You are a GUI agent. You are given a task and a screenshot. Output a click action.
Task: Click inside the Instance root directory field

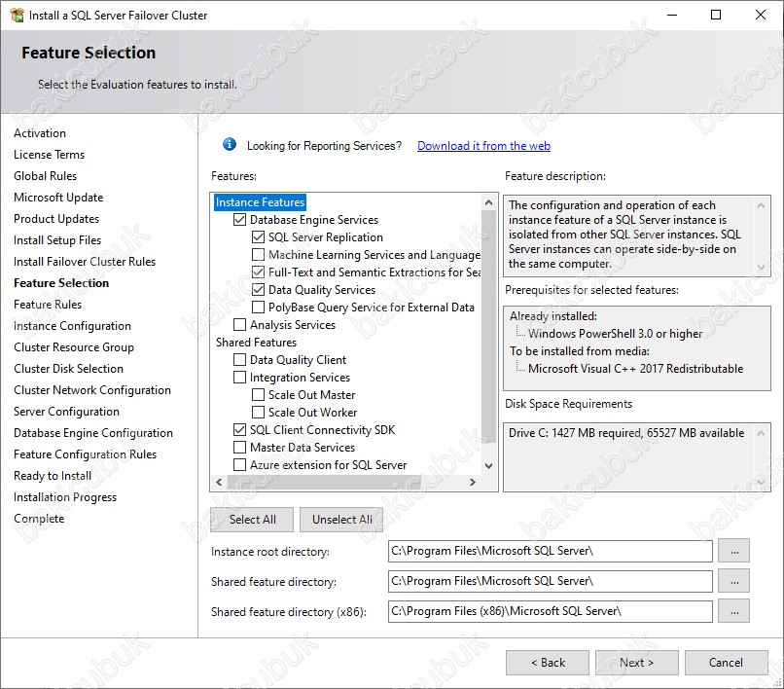pyautogui.click(x=550, y=552)
